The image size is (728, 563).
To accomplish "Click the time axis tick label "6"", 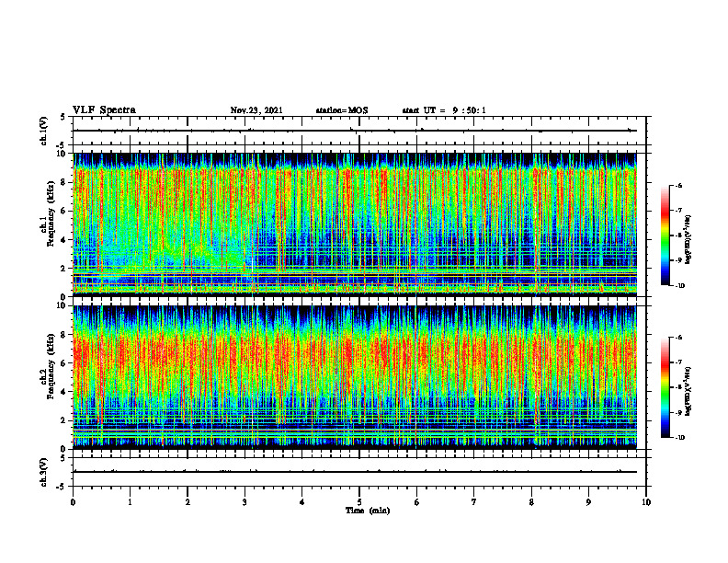I will tap(417, 502).
